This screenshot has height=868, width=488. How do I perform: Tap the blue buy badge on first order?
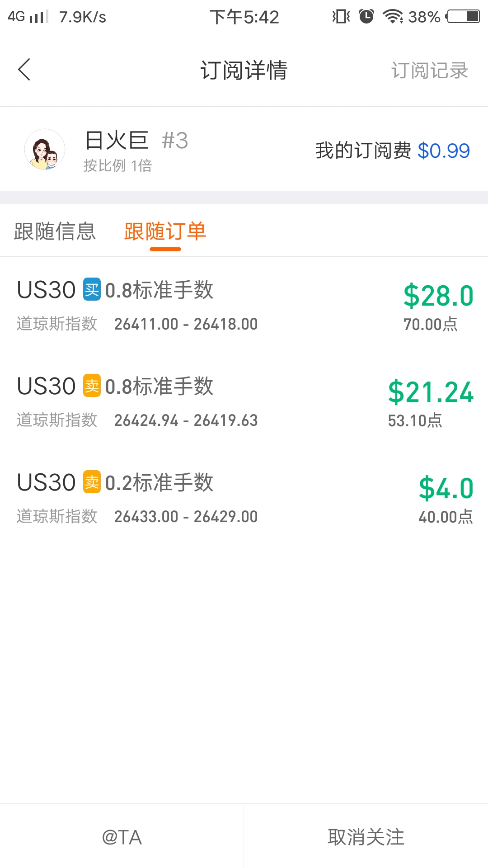point(92,290)
